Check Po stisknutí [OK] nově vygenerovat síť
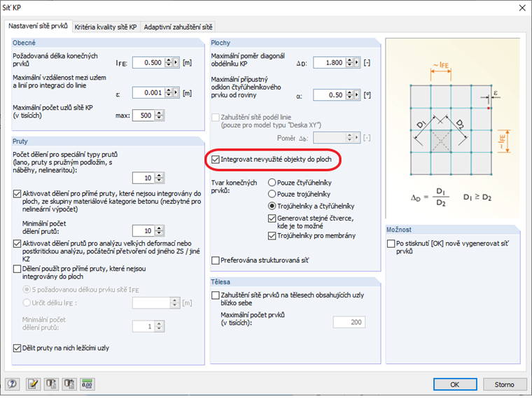The height and width of the screenshot is (399, 532). [x=391, y=244]
